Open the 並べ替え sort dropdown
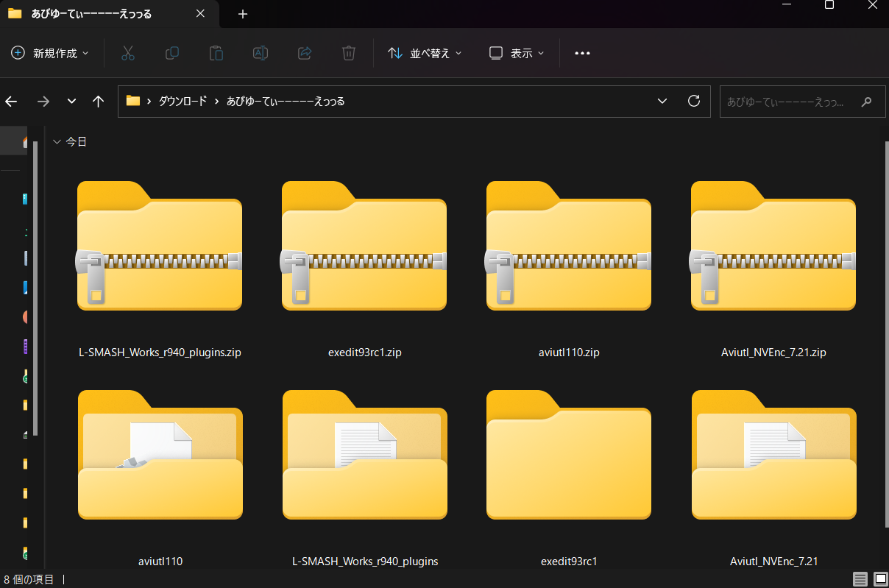 coord(425,52)
